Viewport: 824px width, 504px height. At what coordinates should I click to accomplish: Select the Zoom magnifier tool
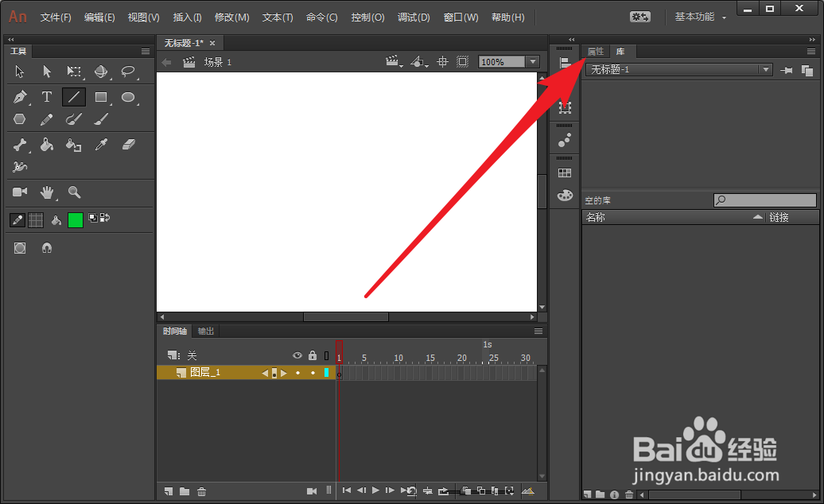click(74, 192)
